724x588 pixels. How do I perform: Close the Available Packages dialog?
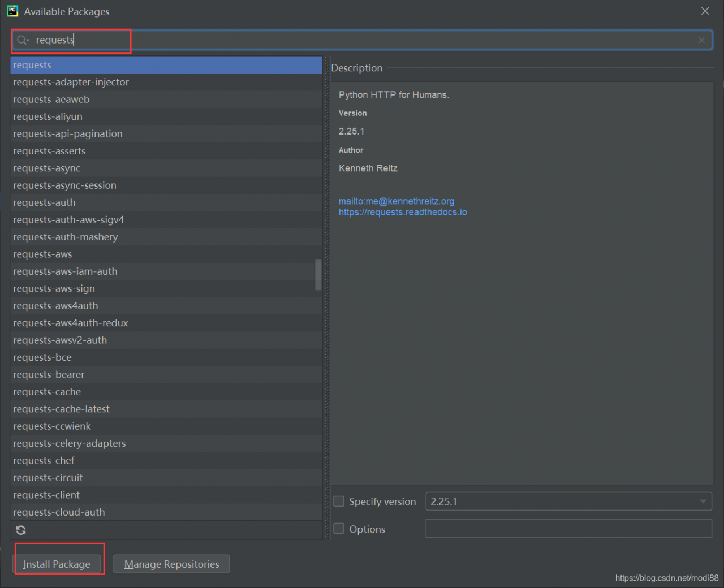tap(705, 11)
